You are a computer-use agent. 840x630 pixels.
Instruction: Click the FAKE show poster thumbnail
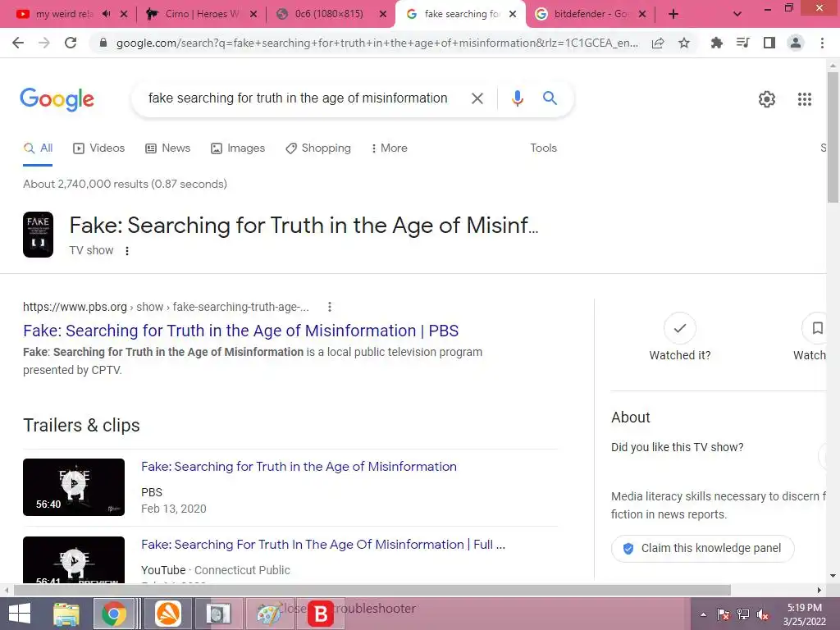[38, 235]
